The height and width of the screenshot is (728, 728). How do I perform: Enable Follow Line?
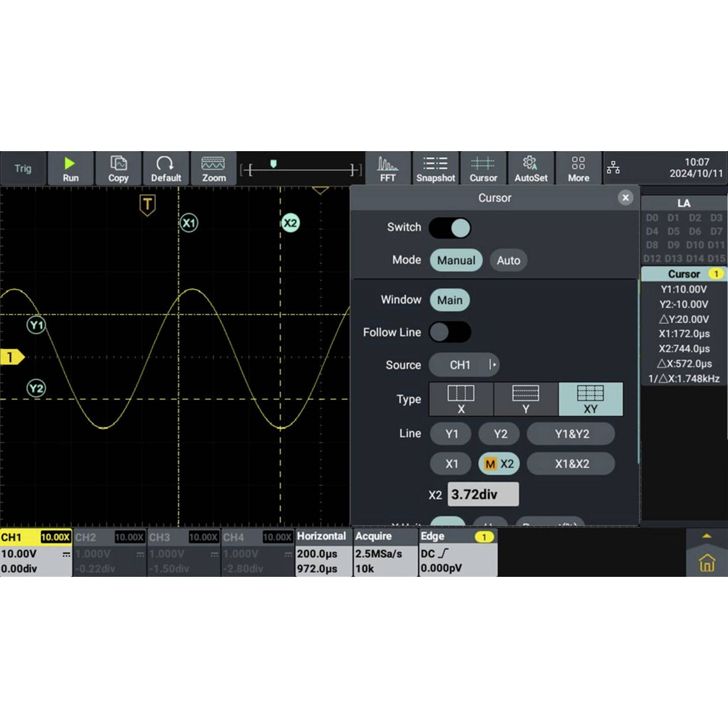[x=449, y=332]
